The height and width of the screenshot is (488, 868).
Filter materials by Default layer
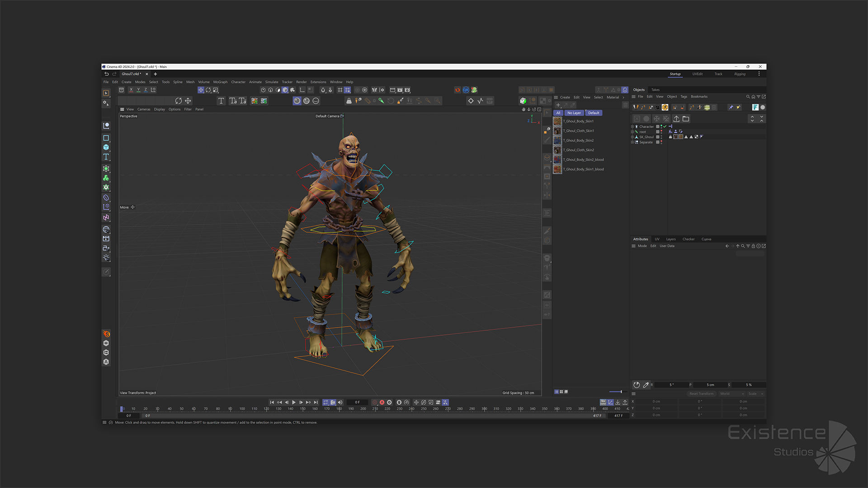594,113
